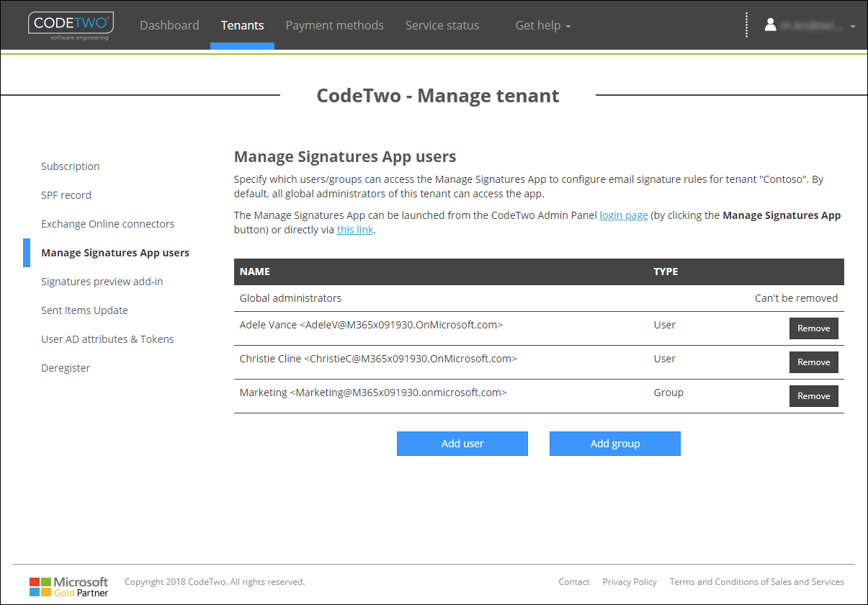Select Subscription in the sidebar
Screen dimensions: 868x605
(x=71, y=166)
